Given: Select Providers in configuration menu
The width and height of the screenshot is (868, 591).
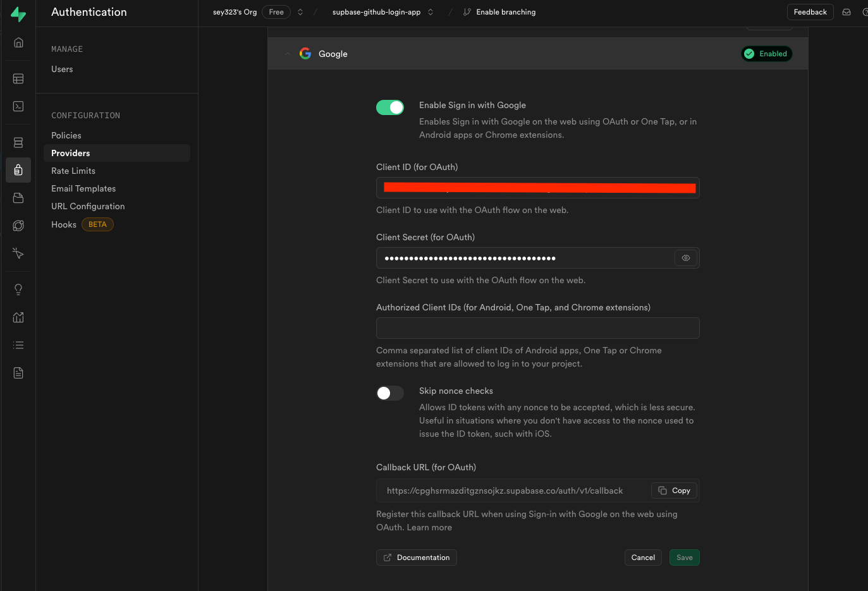Looking at the screenshot, I should [x=117, y=153].
